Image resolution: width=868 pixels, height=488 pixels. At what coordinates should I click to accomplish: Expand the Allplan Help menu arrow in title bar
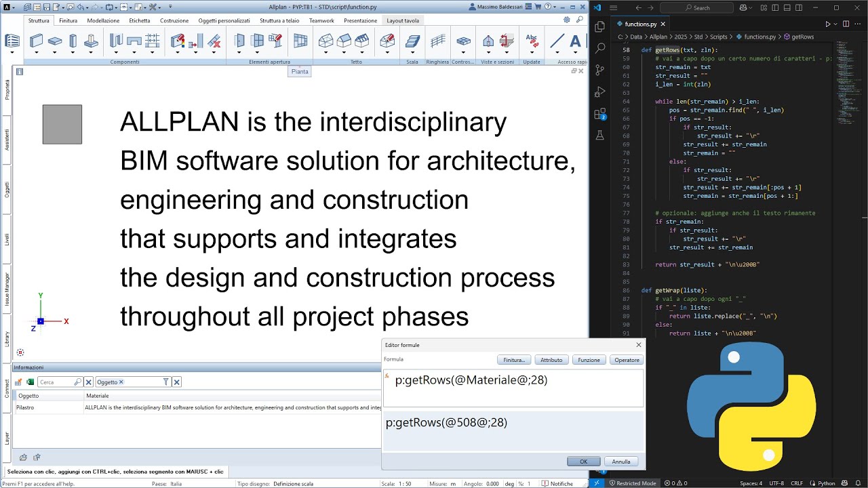[x=554, y=7]
